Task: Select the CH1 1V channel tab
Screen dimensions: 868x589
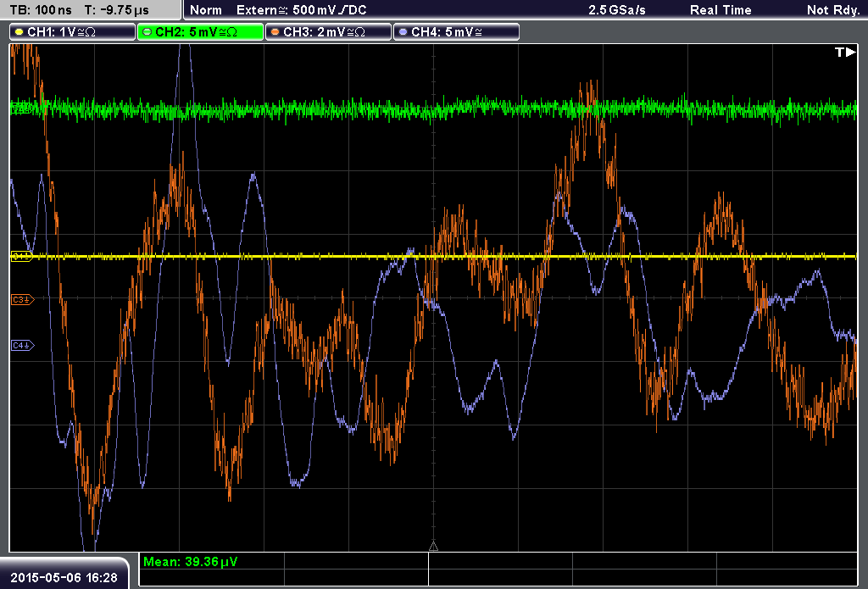Action: [73, 32]
